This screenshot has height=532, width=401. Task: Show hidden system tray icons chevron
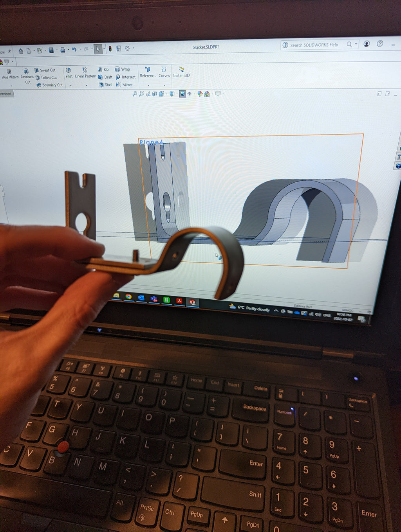(276, 311)
